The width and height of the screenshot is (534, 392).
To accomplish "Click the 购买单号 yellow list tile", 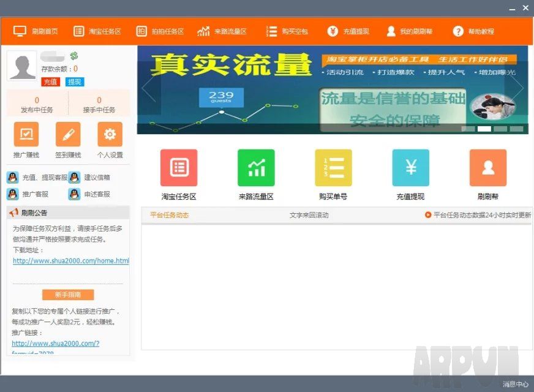I will pos(333,168).
